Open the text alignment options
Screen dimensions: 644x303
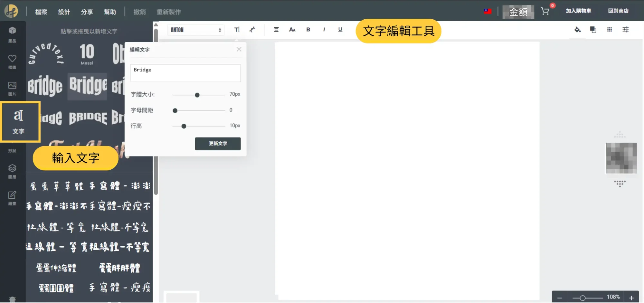pos(276,30)
